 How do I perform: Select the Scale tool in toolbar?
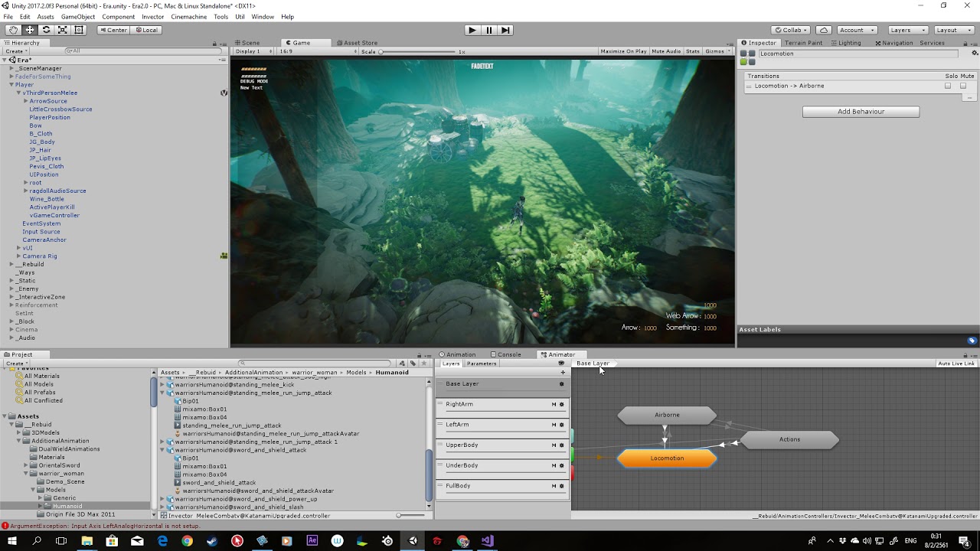point(62,30)
